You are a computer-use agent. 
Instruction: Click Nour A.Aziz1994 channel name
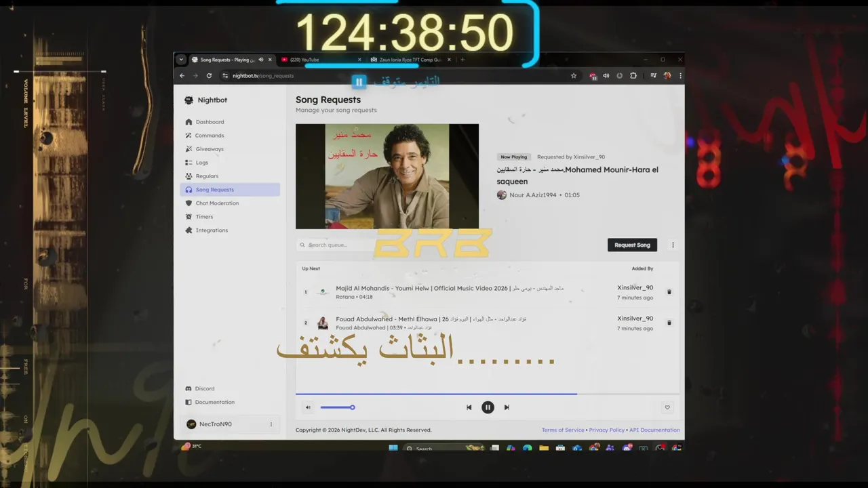coord(533,195)
